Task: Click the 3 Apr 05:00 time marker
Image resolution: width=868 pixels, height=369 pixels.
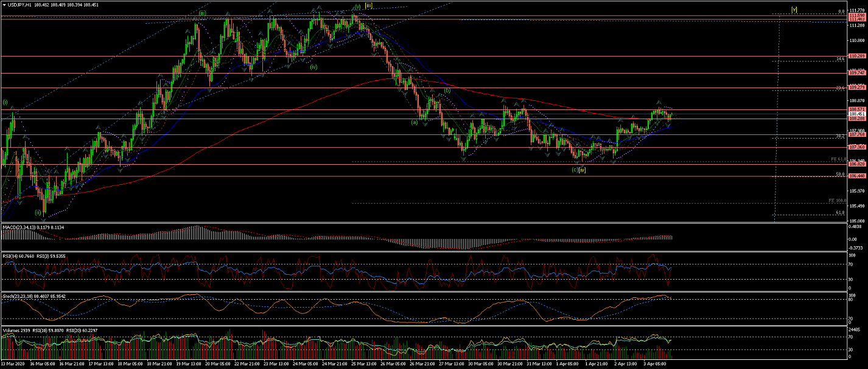Action: pos(655,364)
